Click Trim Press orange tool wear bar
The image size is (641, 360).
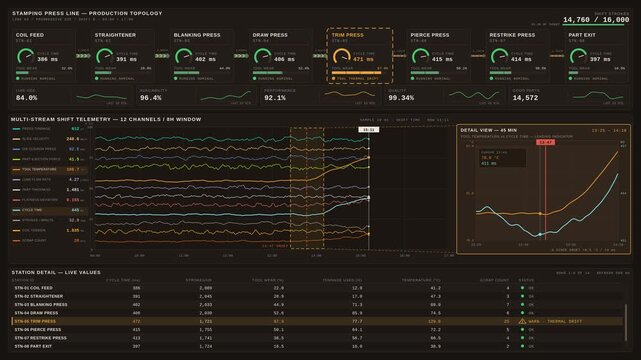(x=360, y=73)
